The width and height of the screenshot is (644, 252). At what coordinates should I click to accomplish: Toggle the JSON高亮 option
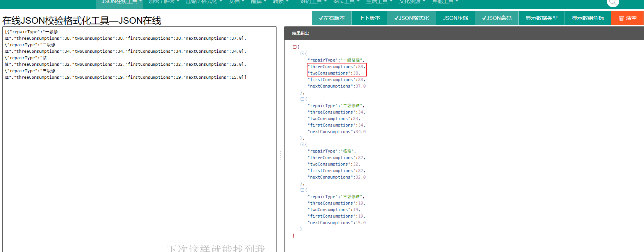497,18
